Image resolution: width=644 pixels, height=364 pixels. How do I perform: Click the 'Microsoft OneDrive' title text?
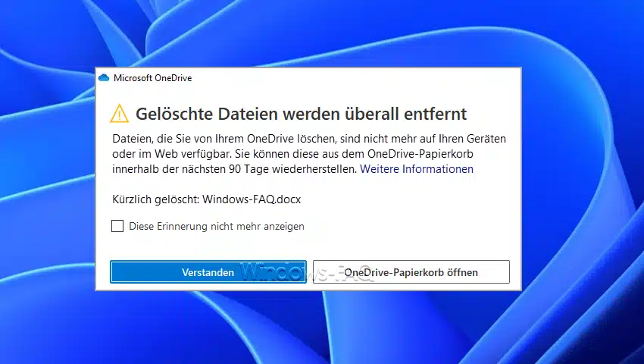(153, 78)
